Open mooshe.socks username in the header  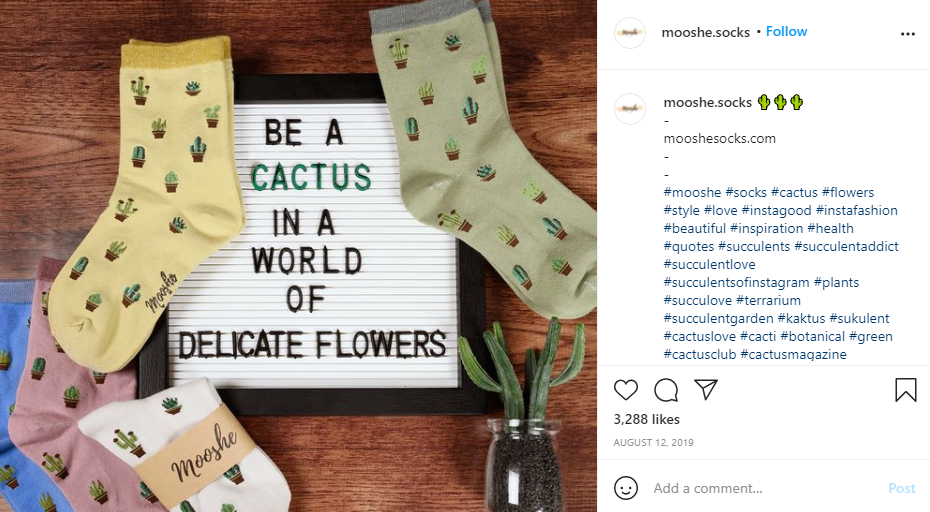tap(705, 32)
